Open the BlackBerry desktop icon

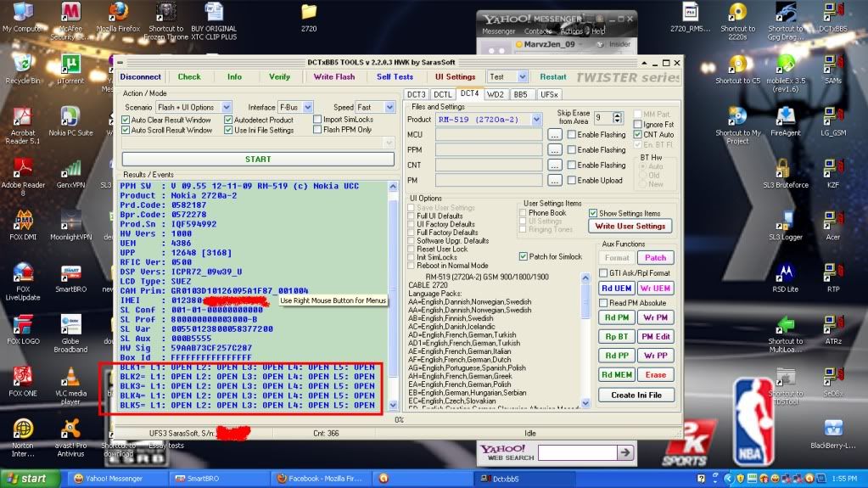832,433
